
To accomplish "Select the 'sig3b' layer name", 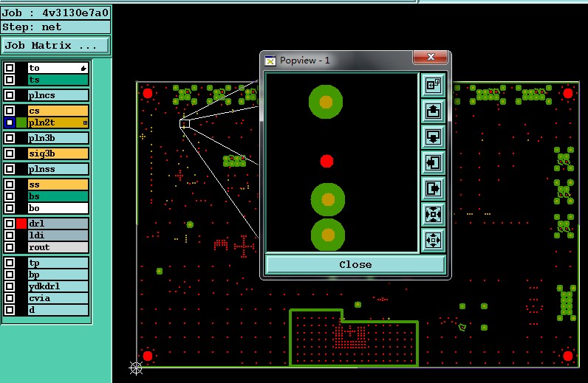I will [58, 153].
